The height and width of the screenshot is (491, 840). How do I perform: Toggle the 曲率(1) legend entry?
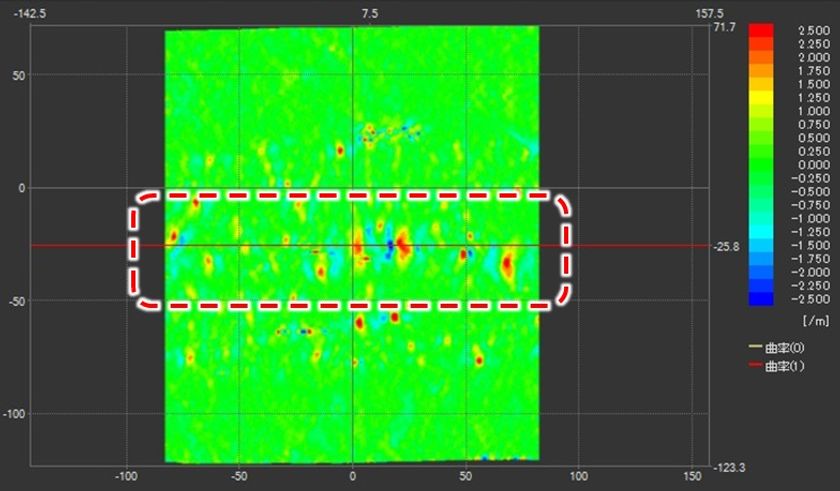pos(777,366)
